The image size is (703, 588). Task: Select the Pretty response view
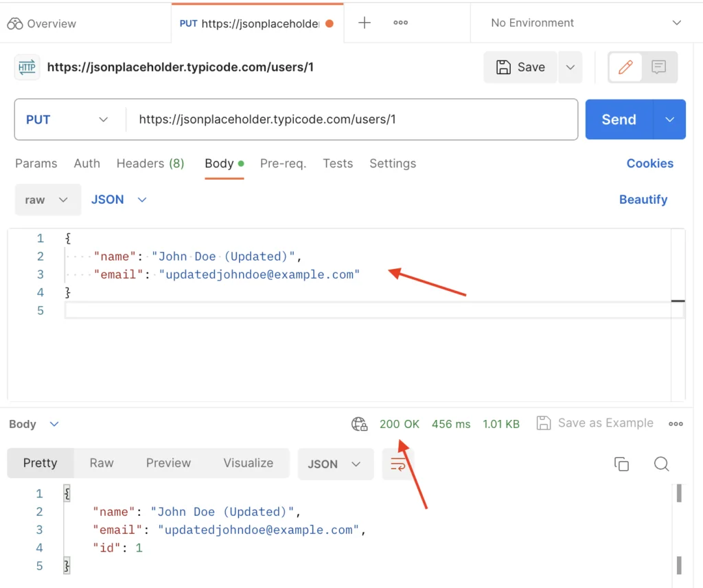point(41,463)
